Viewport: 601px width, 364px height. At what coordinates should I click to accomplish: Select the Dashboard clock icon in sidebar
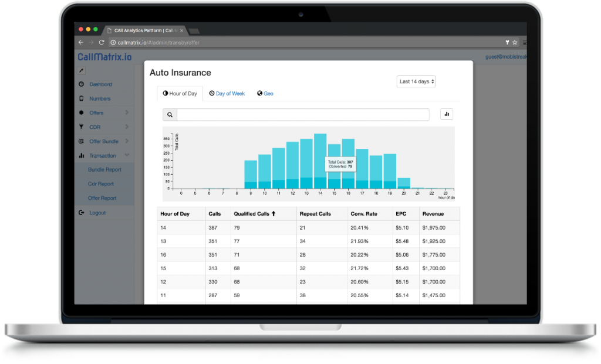click(82, 84)
